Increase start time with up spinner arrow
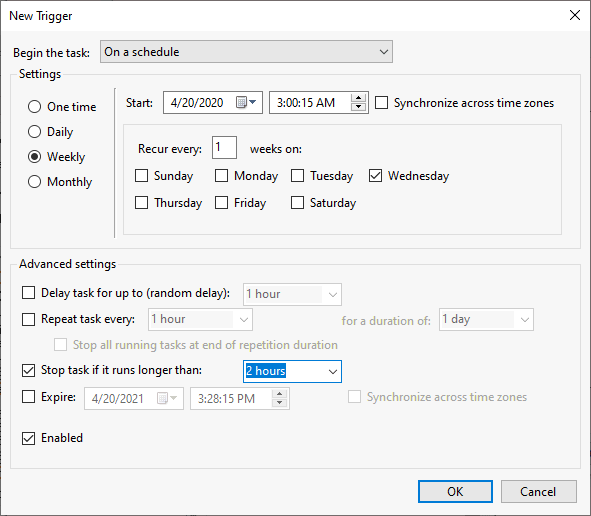The width and height of the screenshot is (591, 516). click(358, 98)
